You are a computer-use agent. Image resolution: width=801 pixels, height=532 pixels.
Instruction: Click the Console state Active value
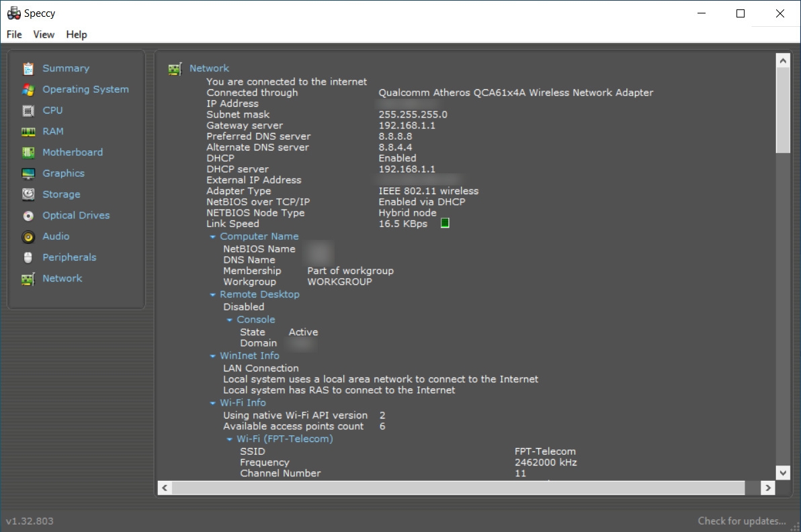[303, 332]
